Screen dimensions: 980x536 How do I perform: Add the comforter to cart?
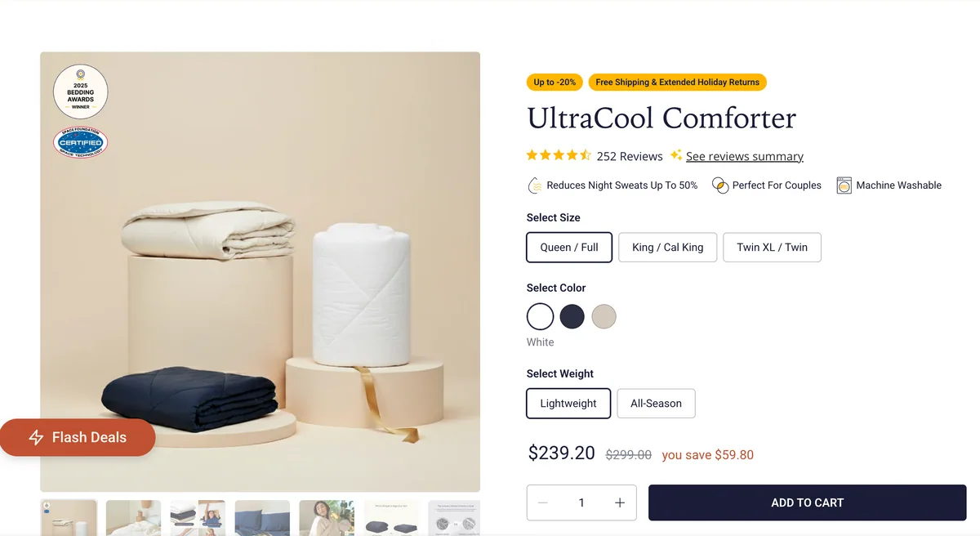807,502
